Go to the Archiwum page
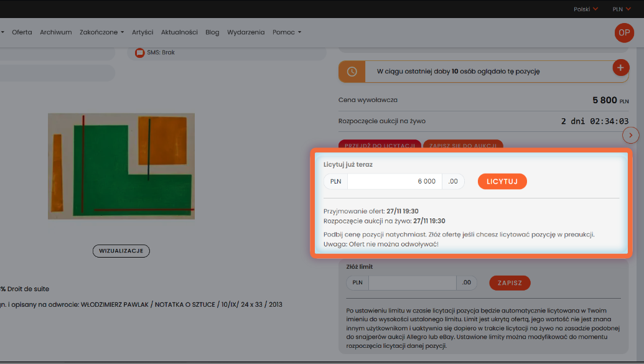 coord(56,32)
